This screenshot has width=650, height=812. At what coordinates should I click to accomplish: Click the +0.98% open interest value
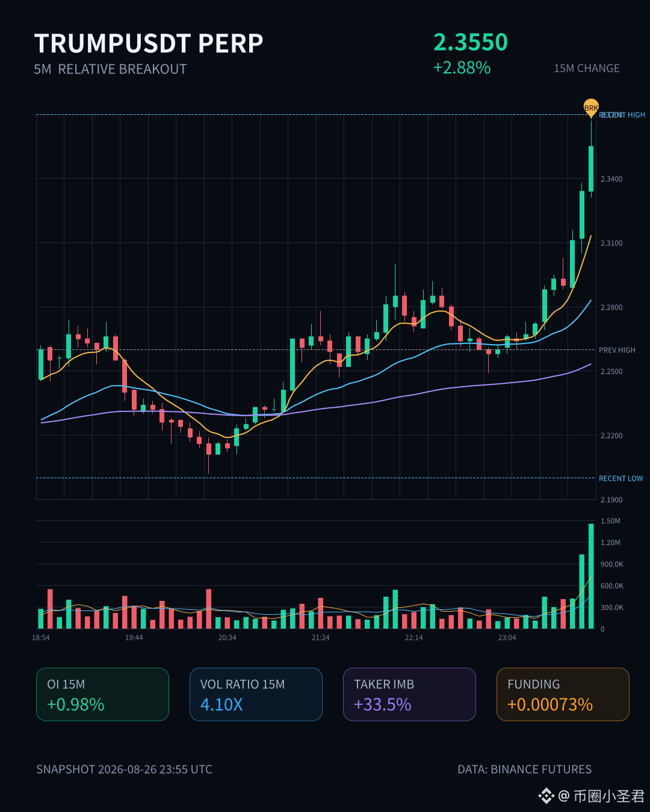(76, 704)
